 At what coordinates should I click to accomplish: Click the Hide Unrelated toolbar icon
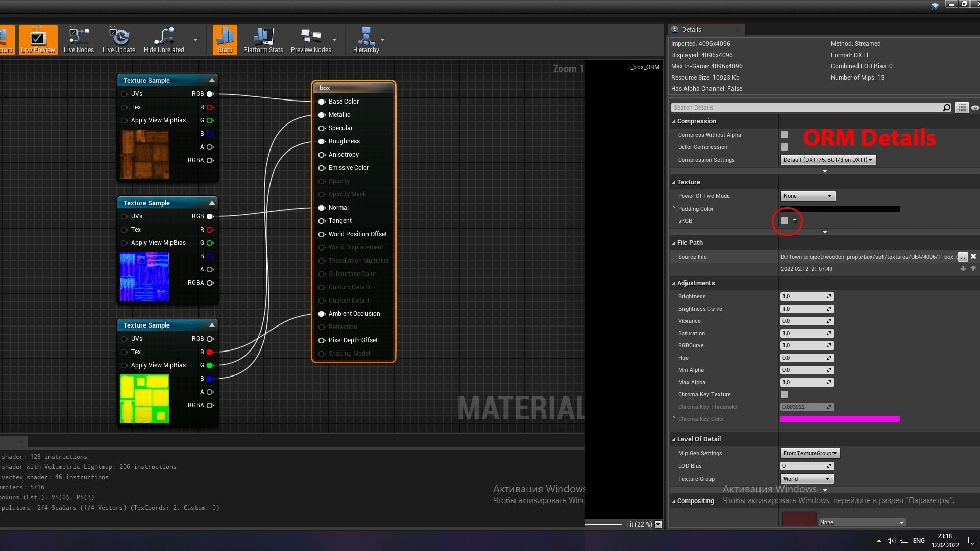pos(163,40)
